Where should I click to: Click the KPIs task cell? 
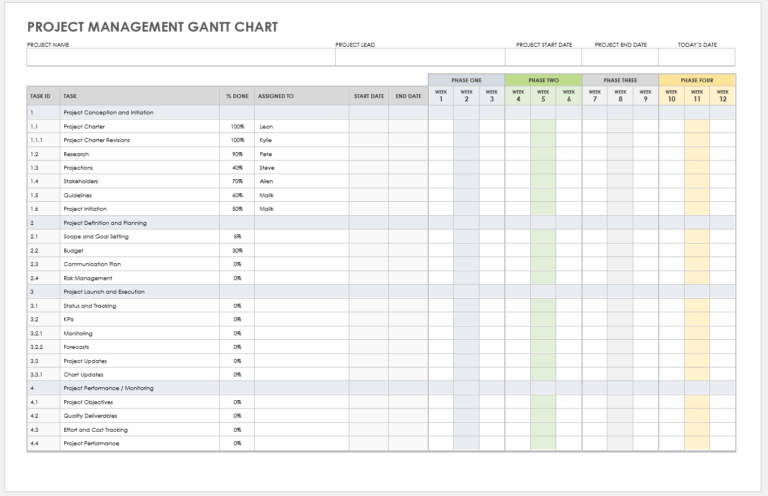click(x=140, y=319)
